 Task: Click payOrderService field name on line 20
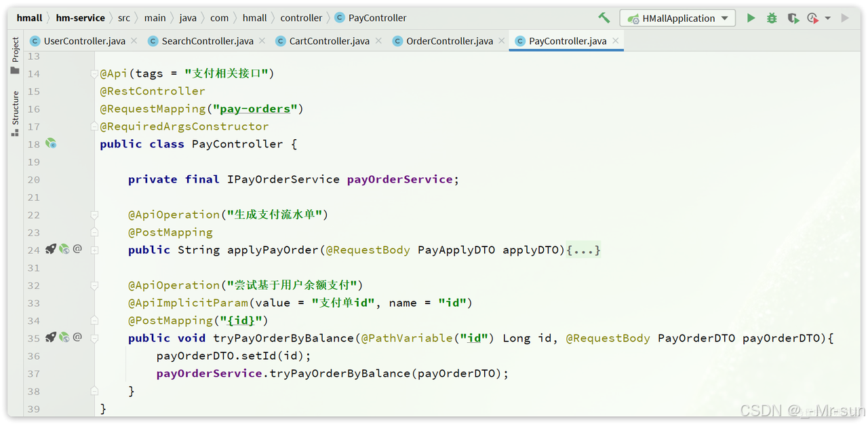(x=400, y=179)
